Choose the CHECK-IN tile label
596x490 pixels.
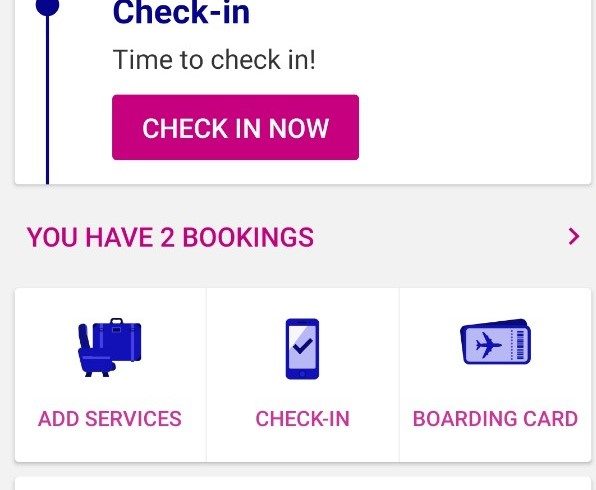[302, 419]
